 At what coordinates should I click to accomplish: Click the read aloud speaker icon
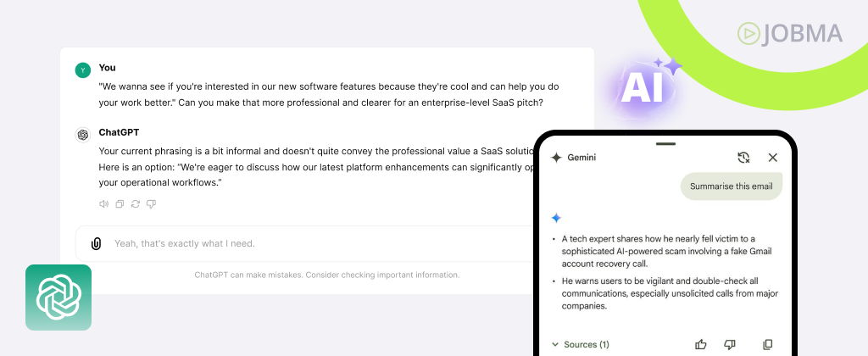pos(103,204)
